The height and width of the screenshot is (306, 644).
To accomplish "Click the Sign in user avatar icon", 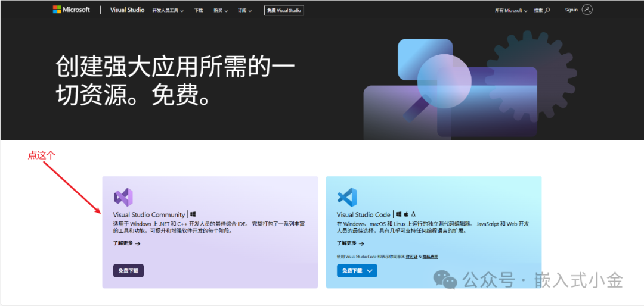I will click(x=587, y=10).
